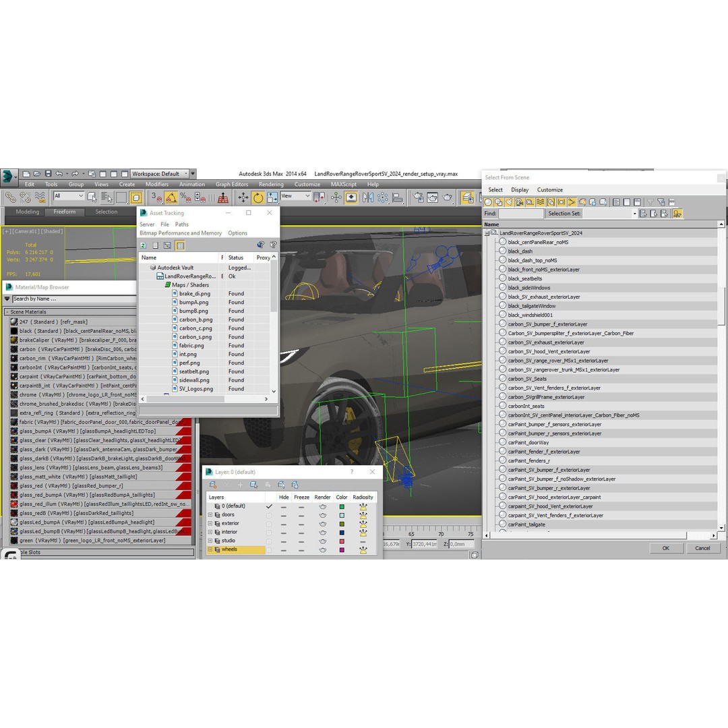This screenshot has height=728, width=728.
Task: Select the Select Object arrow tool
Action: click(92, 198)
